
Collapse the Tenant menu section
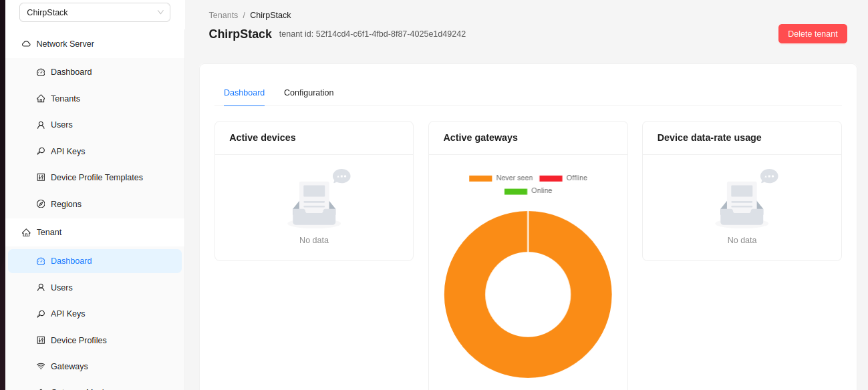(x=49, y=232)
